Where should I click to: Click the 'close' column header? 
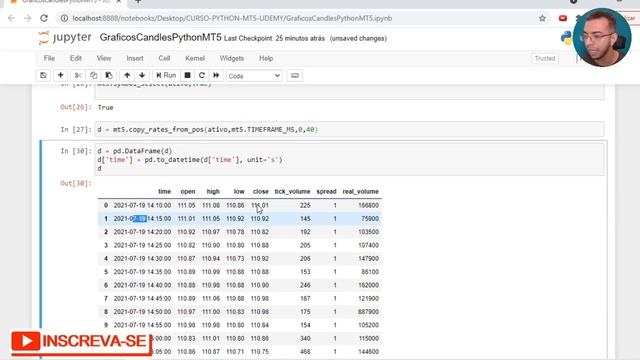[260, 191]
